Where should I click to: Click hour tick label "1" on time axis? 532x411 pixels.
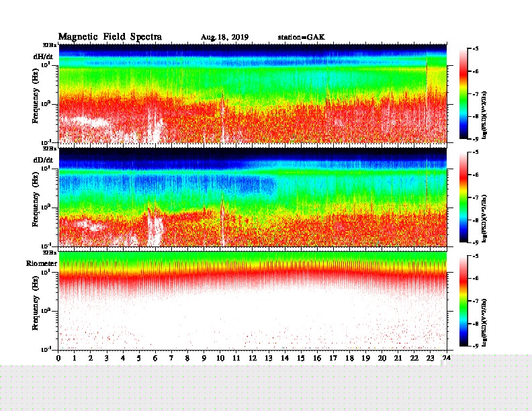(x=75, y=358)
